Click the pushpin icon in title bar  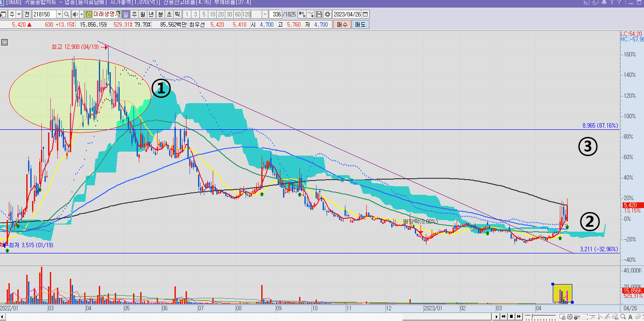coord(604,2)
